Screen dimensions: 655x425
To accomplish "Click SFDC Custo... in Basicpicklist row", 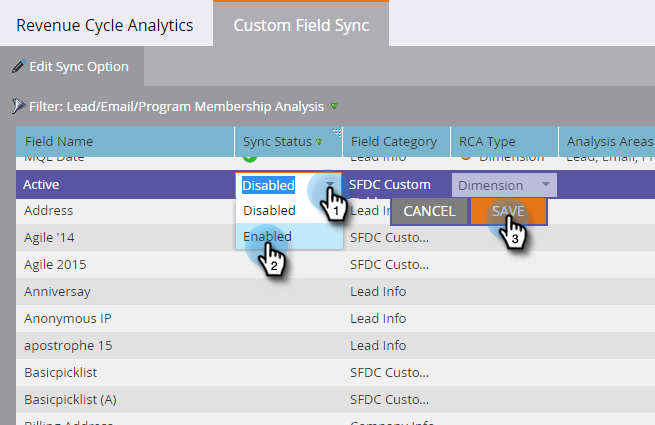I will [389, 372].
